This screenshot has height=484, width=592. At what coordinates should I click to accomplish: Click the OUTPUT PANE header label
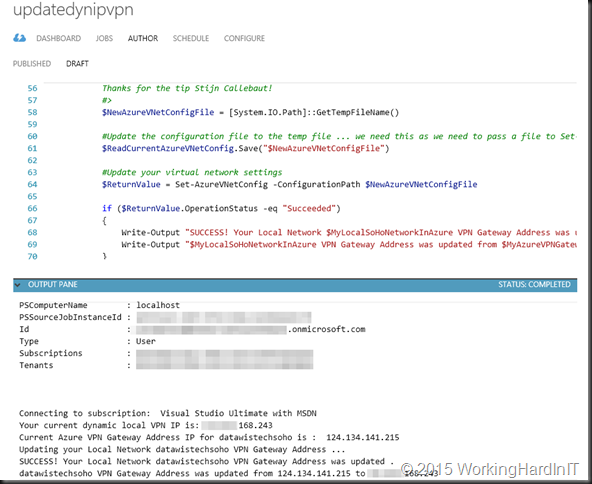(52, 284)
